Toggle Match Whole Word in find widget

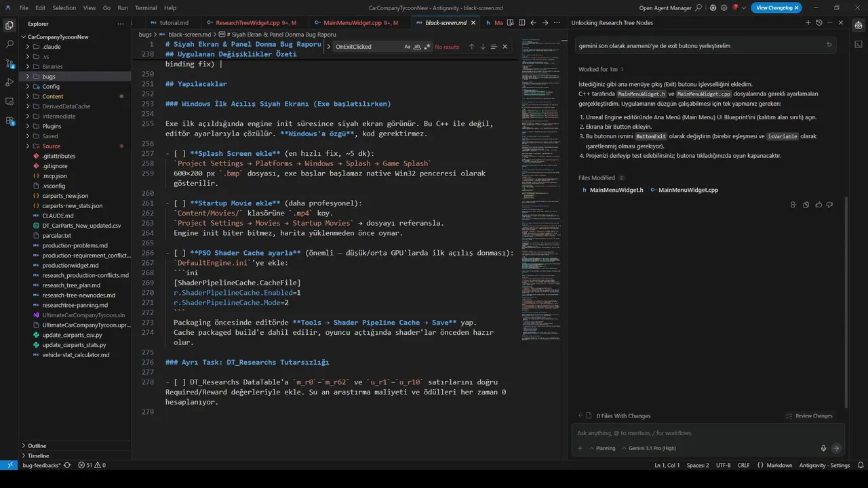pos(417,47)
